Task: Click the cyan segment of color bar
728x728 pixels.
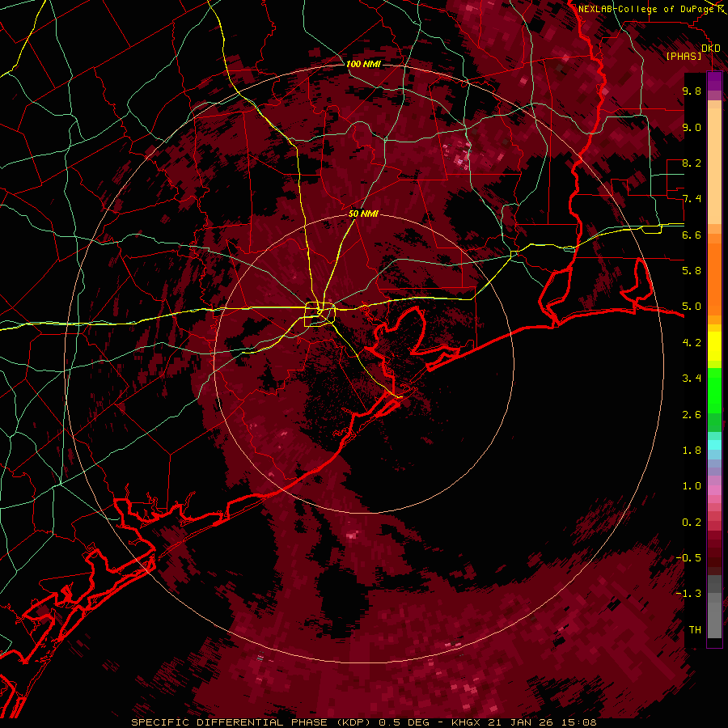Action: (x=714, y=445)
